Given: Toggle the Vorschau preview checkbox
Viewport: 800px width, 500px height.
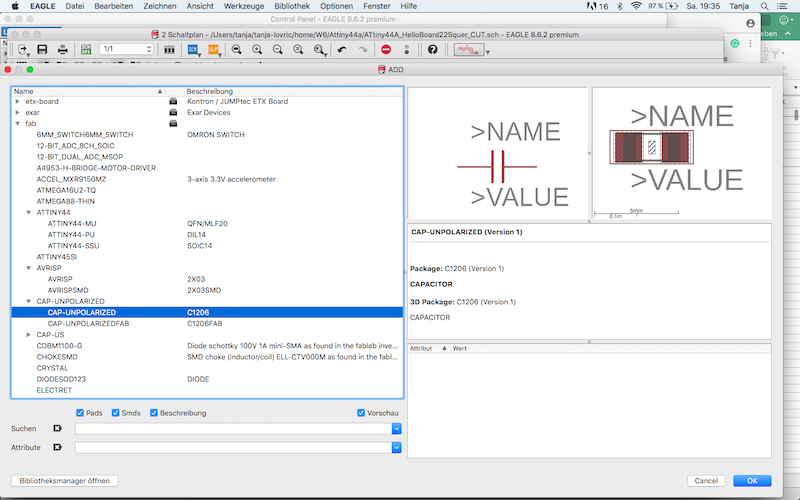Looking at the screenshot, I should click(361, 413).
